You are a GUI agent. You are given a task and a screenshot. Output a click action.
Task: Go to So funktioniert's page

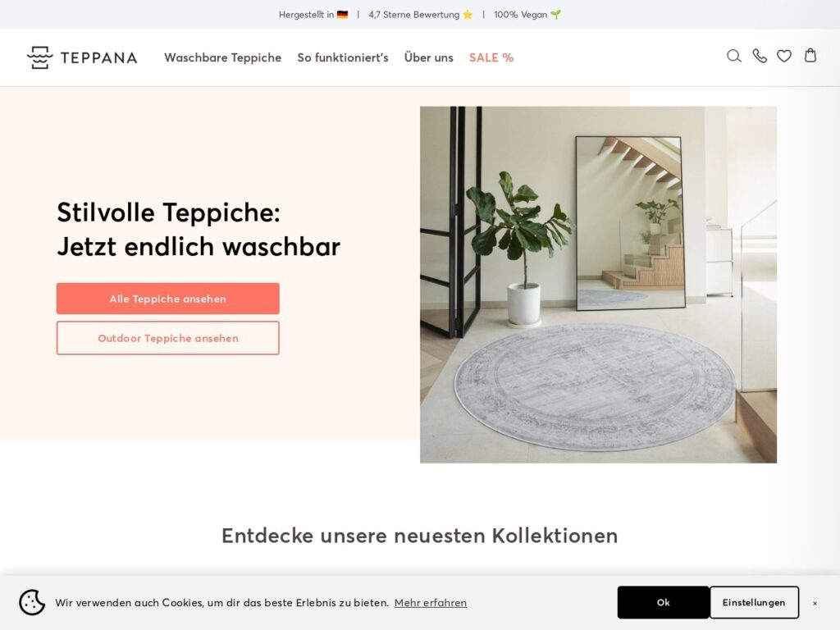click(343, 57)
